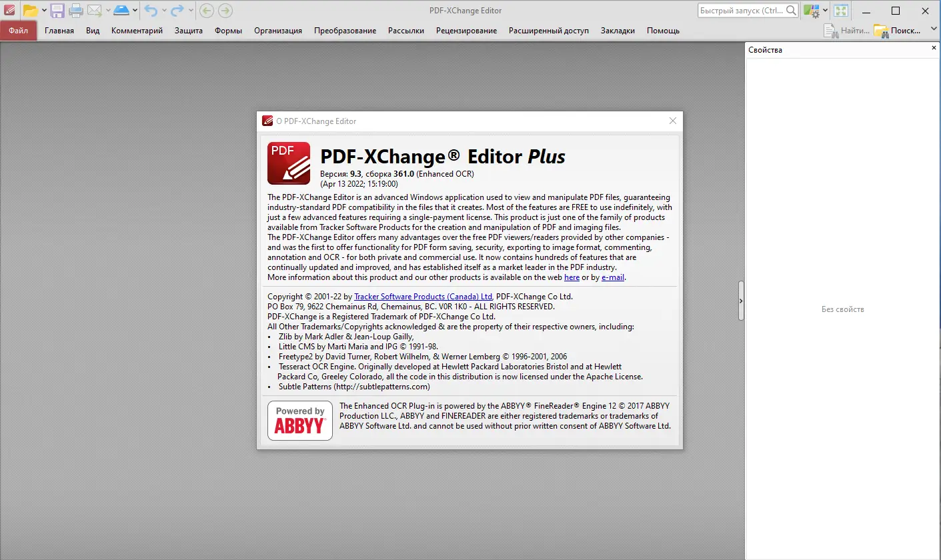Follow the 'here' web link
Viewport: 941px width, 560px height.
pos(572,277)
